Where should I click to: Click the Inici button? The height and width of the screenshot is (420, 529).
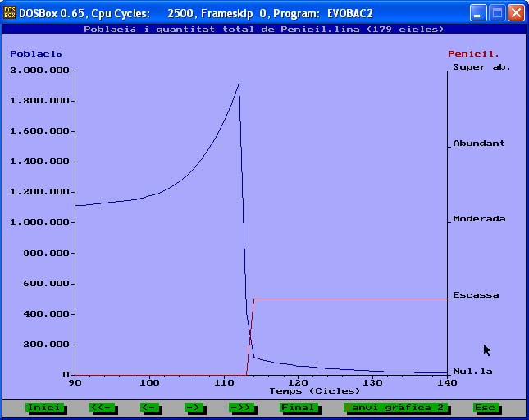44,408
